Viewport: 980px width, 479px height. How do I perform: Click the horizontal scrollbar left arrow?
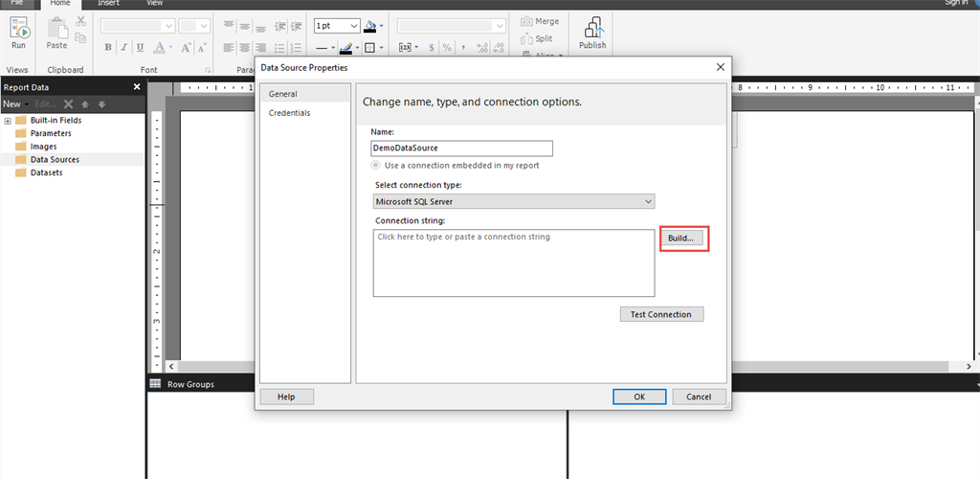pyautogui.click(x=170, y=367)
